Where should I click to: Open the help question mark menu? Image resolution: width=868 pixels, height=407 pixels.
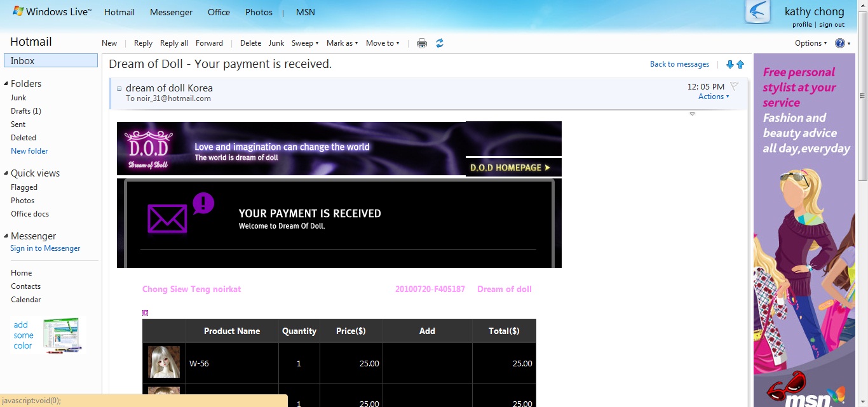pos(843,43)
